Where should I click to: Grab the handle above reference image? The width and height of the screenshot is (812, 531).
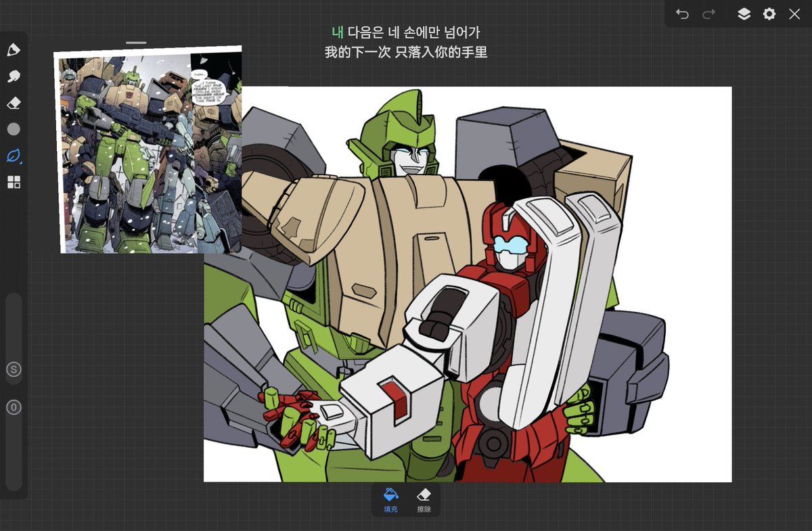136,43
